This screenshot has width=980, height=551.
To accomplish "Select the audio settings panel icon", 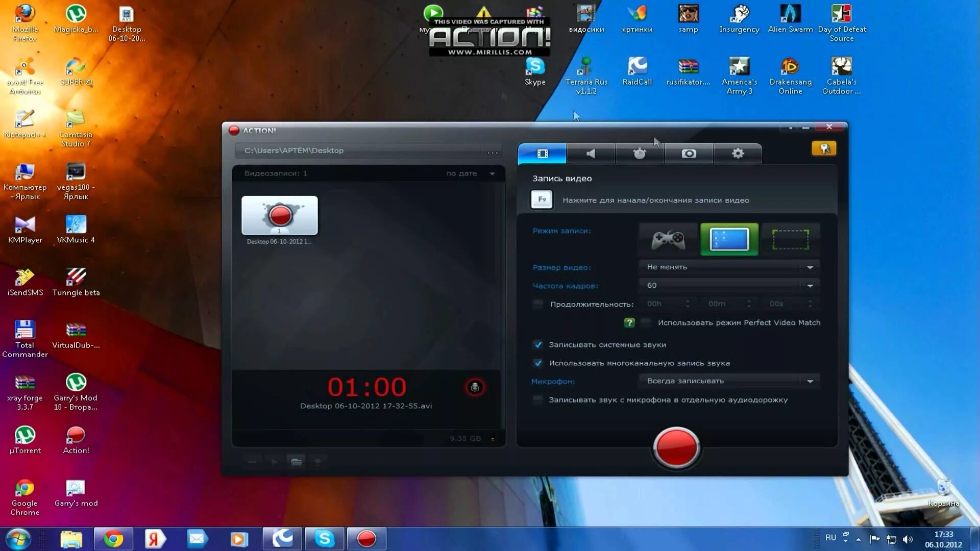I will coord(592,154).
